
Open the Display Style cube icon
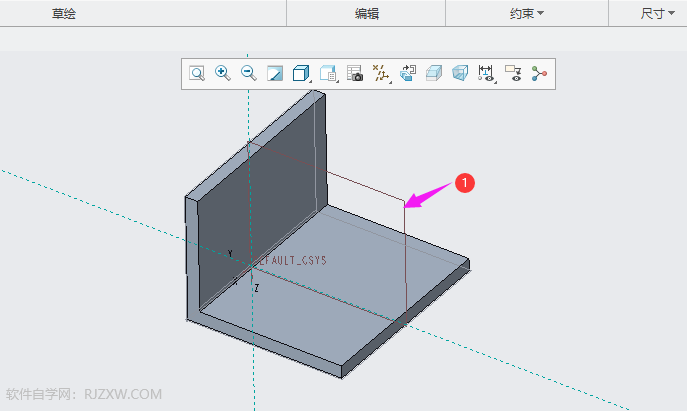click(301, 73)
